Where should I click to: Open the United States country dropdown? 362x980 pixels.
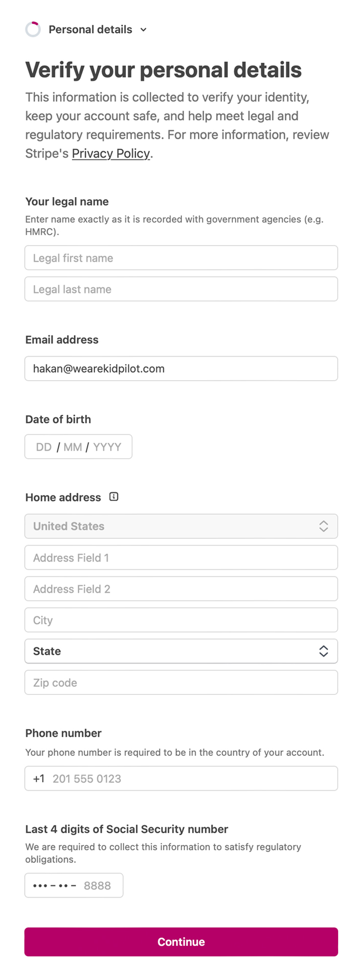click(181, 526)
